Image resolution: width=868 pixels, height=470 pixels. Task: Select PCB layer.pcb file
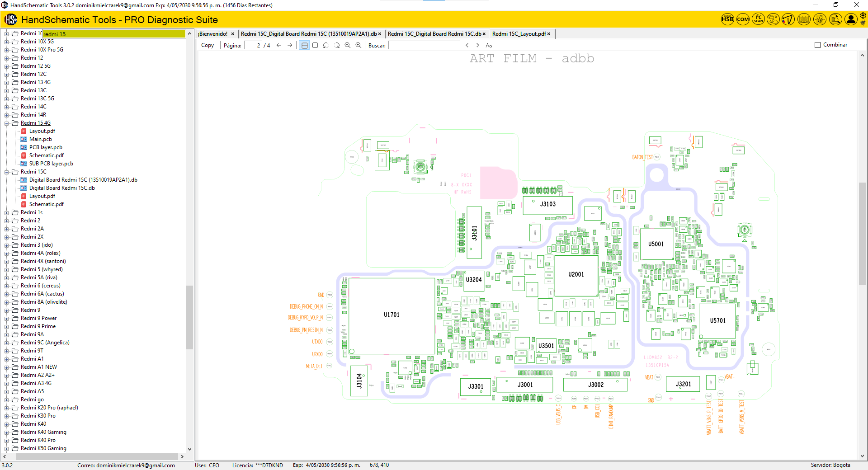(46, 147)
